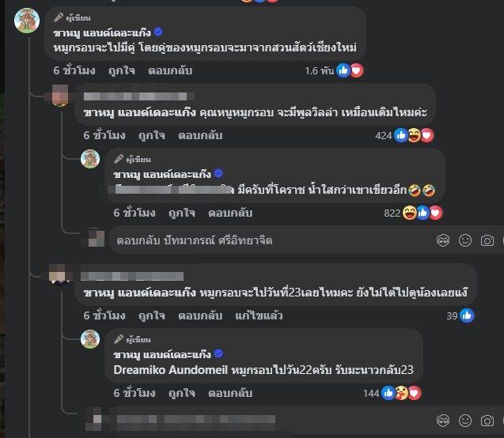Like the comment asking about พูลวิลล่า
The image size is (504, 438).
(x=151, y=135)
